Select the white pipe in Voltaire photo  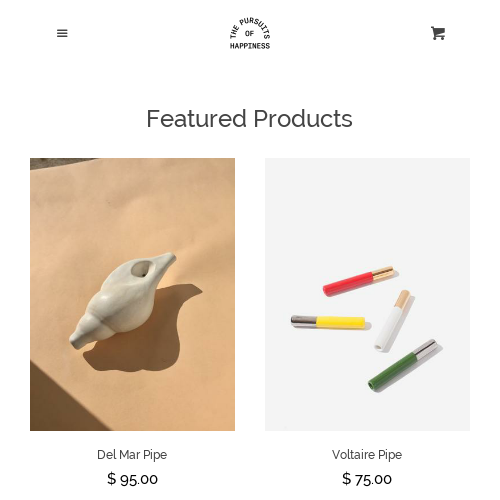click(x=392, y=320)
